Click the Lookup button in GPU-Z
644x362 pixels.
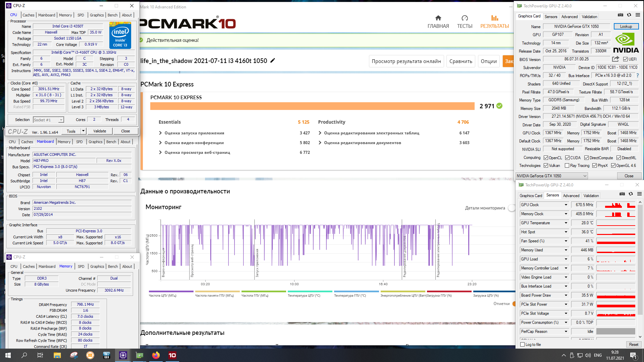tap(626, 26)
